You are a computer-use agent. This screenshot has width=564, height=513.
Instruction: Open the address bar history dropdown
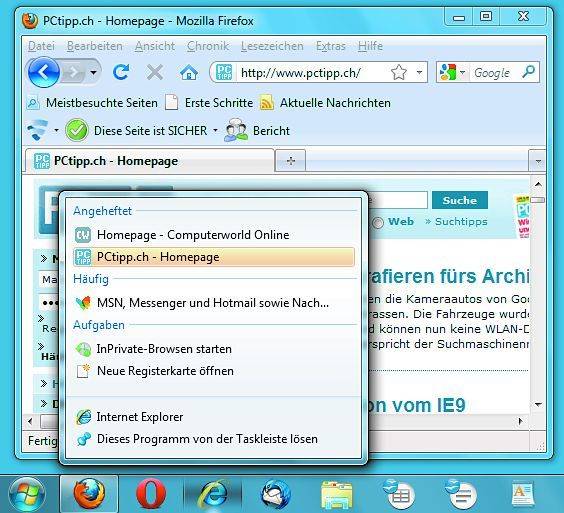[x=419, y=72]
